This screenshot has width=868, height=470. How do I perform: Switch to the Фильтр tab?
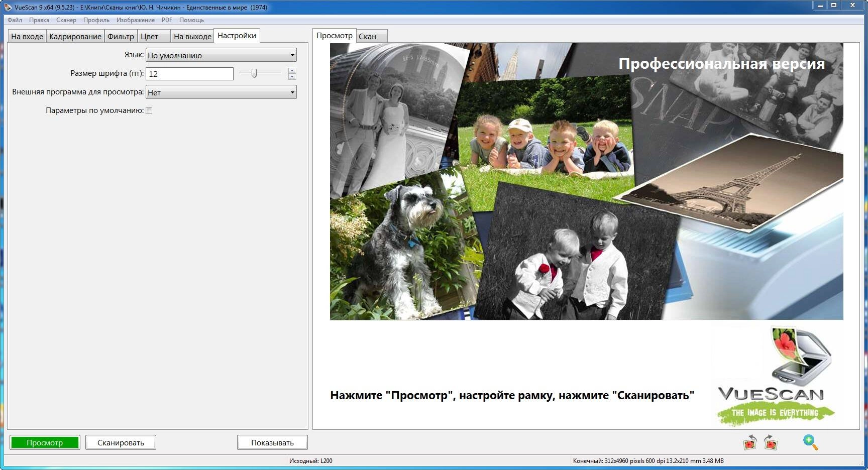[121, 36]
